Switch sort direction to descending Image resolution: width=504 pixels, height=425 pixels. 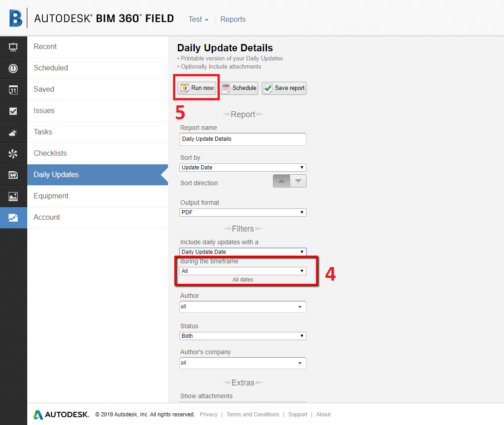(x=298, y=181)
